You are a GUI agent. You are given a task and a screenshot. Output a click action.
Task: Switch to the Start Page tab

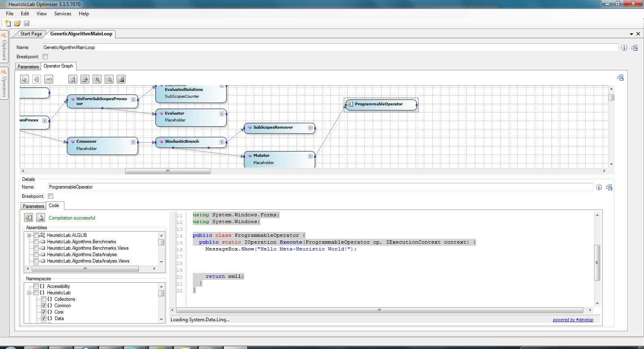click(31, 34)
